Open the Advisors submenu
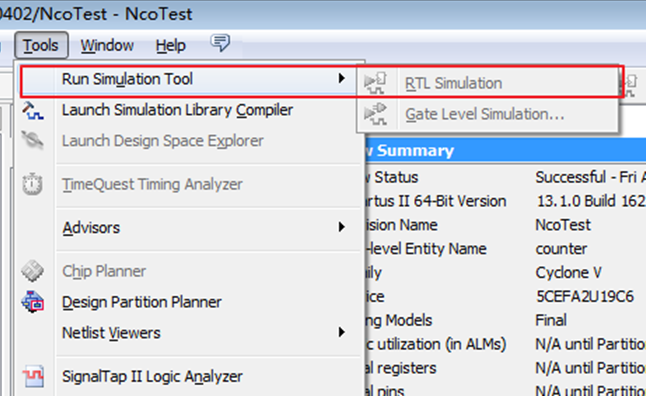 point(91,228)
